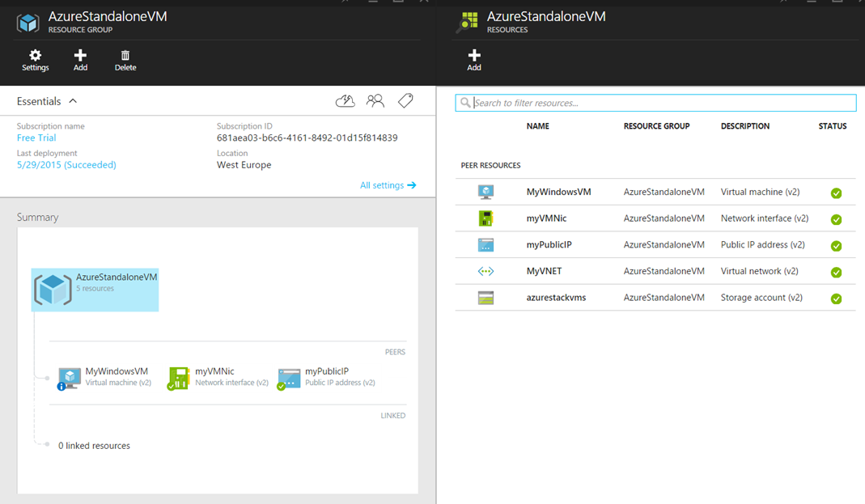Click the search to filter resources field
This screenshot has width=865, height=504.
(x=655, y=102)
